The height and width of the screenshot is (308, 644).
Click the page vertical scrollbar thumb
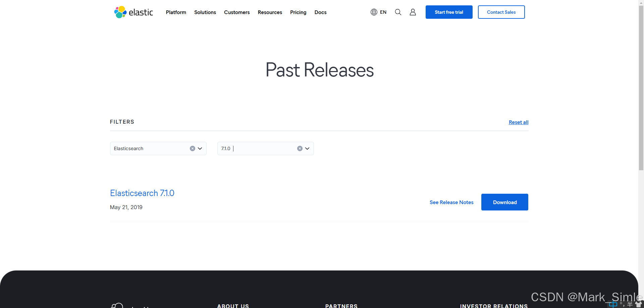641,88
